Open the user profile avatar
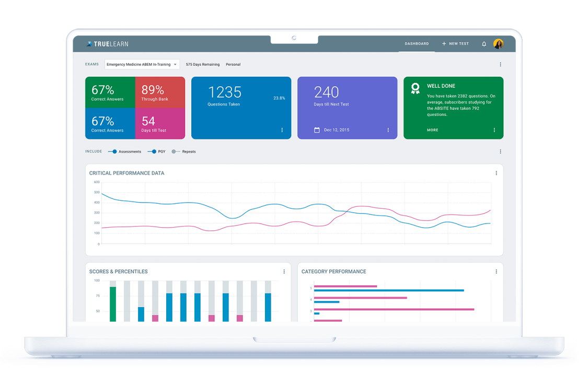The height and width of the screenshot is (387, 588). pos(498,44)
